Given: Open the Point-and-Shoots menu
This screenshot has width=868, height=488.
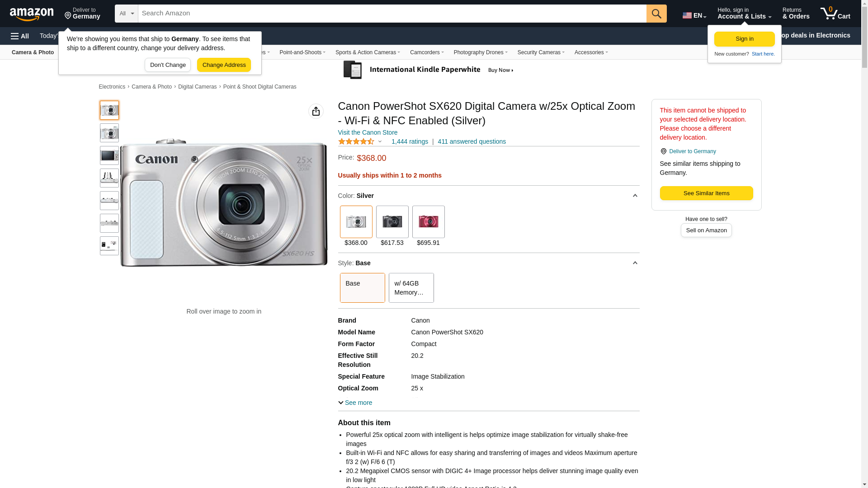Looking at the screenshot, I should coord(302,52).
